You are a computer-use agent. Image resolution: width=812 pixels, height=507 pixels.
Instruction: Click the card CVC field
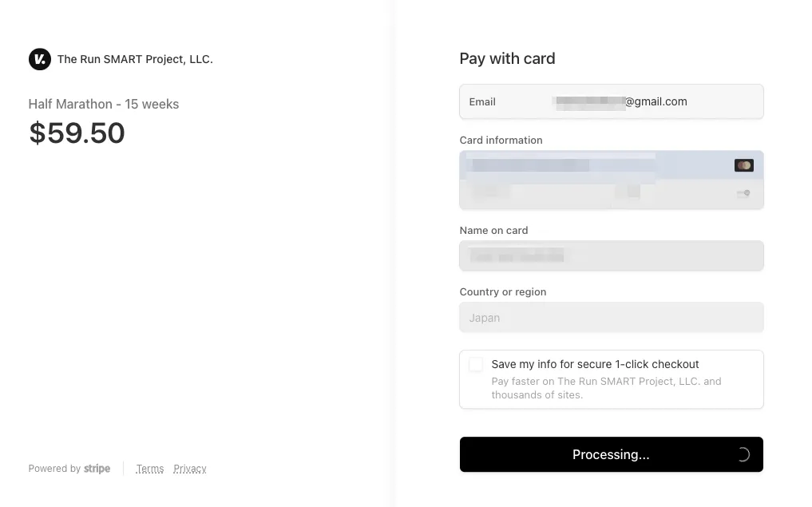click(679, 193)
